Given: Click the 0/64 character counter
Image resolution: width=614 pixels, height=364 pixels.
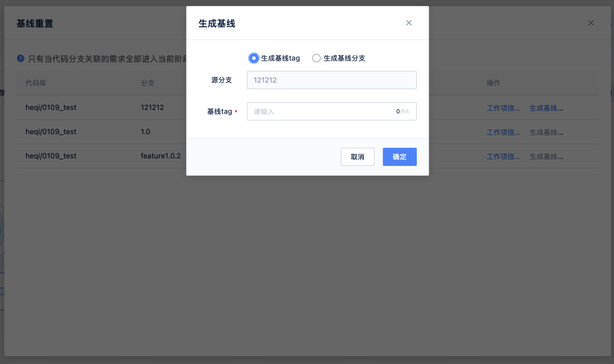Looking at the screenshot, I should 403,111.
